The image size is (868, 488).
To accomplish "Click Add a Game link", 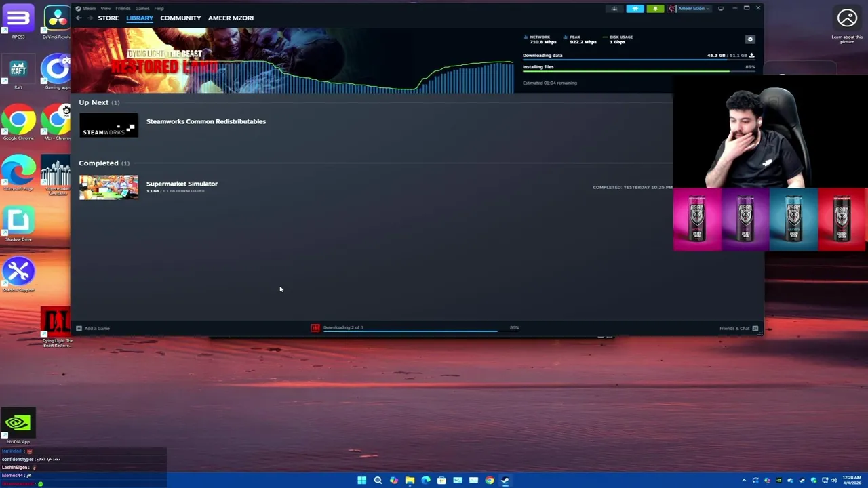I will [x=97, y=328].
